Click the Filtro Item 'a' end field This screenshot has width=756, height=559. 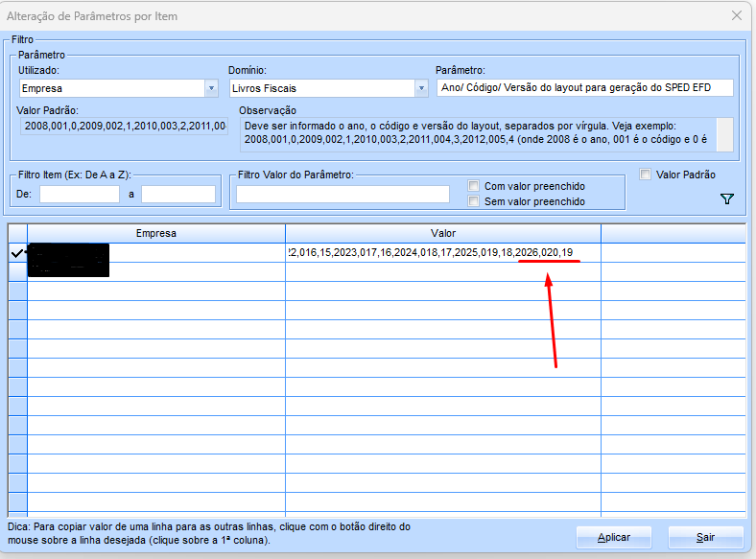pos(177,195)
